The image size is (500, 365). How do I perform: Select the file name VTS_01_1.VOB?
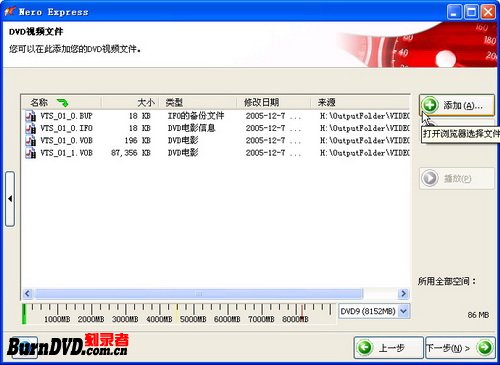(66, 153)
